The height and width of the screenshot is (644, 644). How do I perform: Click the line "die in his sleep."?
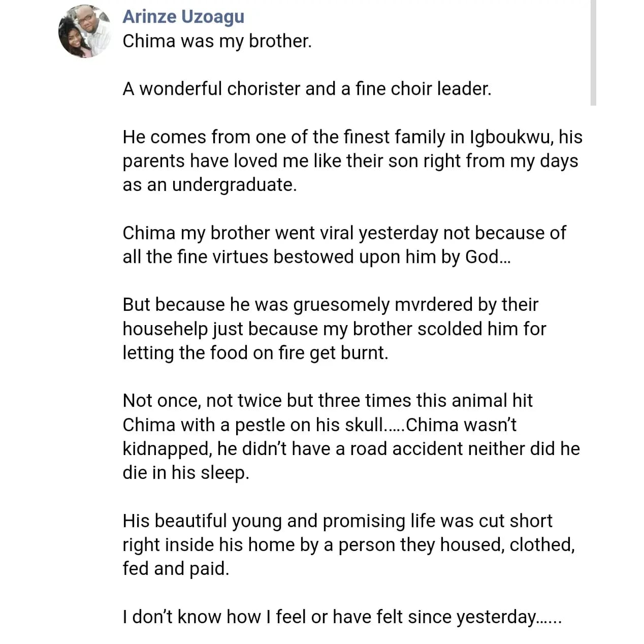[x=185, y=473]
